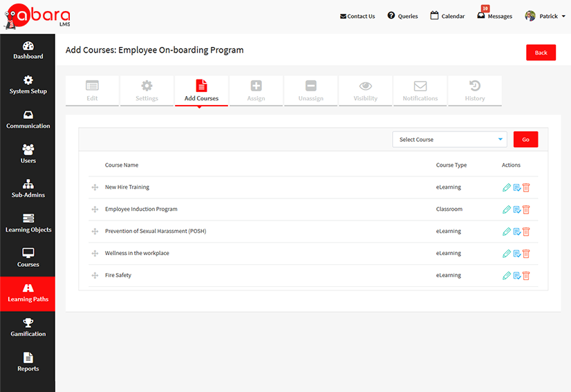The height and width of the screenshot is (392, 571).
Task: Select the Wellness in the workplace name
Action: [137, 253]
